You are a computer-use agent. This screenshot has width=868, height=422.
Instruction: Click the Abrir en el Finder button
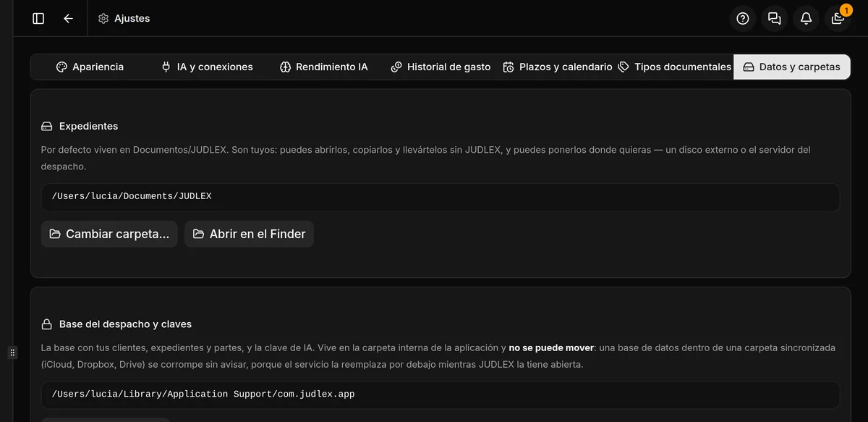(x=249, y=234)
